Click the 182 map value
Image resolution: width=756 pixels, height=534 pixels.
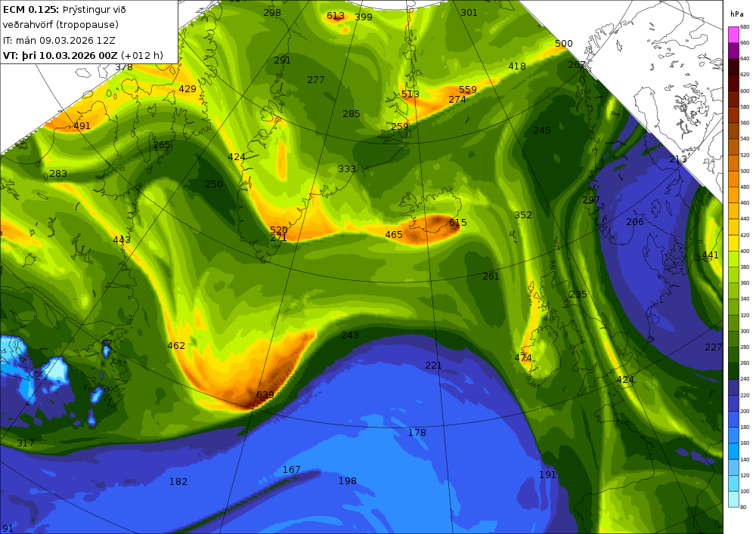[178, 482]
